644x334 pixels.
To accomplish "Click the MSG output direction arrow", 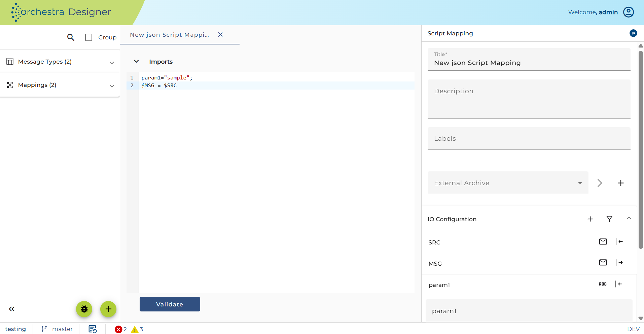I will click(x=619, y=262).
